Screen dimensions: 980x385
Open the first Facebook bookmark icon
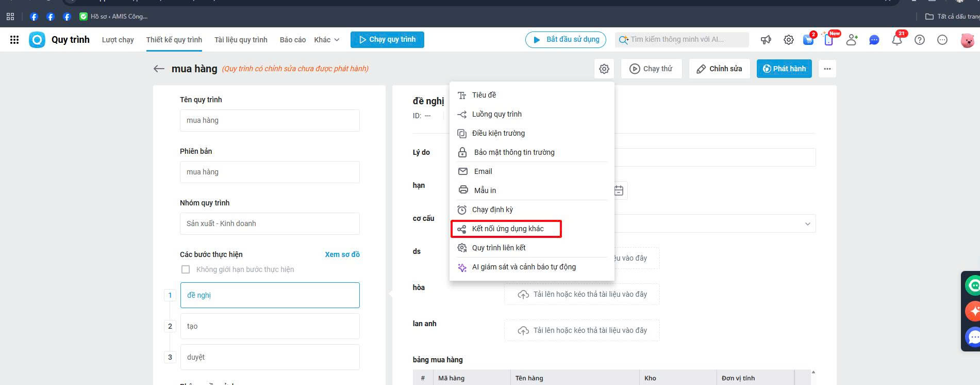[x=34, y=17]
